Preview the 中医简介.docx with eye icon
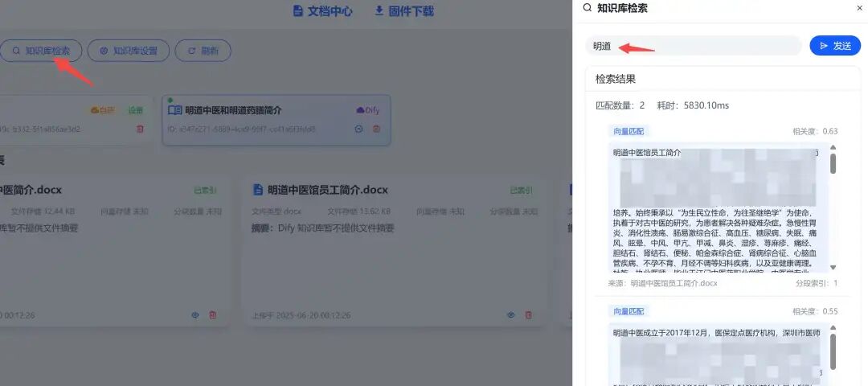The image size is (868, 386). (194, 315)
